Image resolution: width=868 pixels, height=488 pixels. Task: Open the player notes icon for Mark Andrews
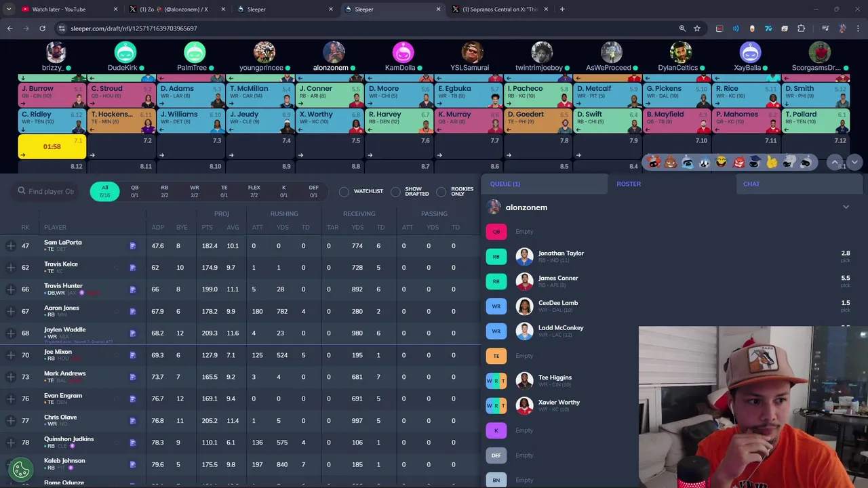pyautogui.click(x=133, y=377)
